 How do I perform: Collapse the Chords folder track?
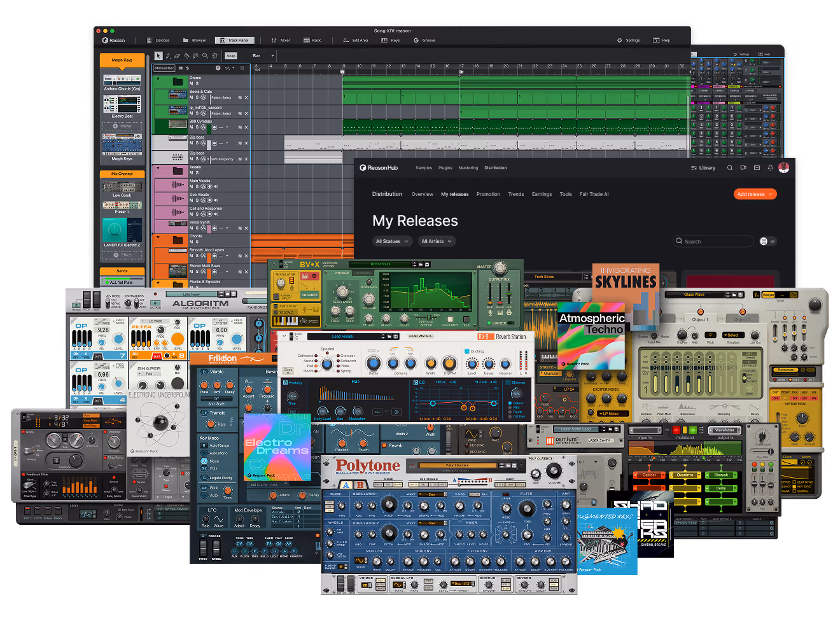[x=158, y=237]
